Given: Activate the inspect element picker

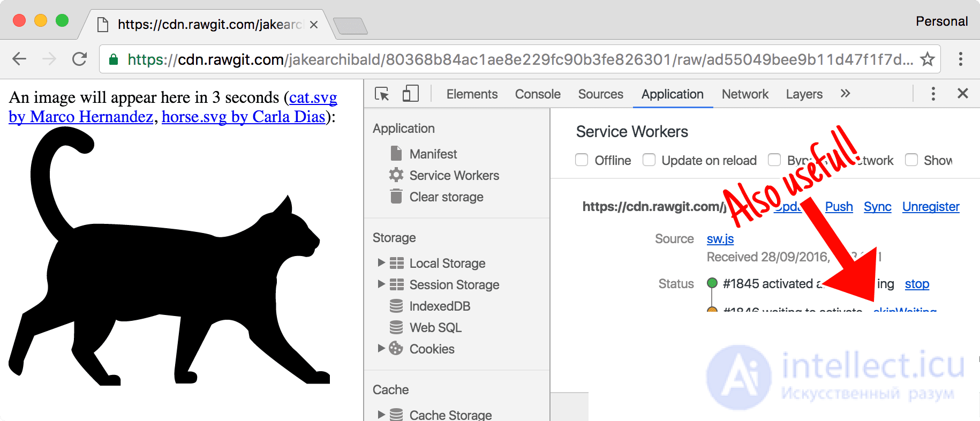Looking at the screenshot, I should tap(382, 94).
